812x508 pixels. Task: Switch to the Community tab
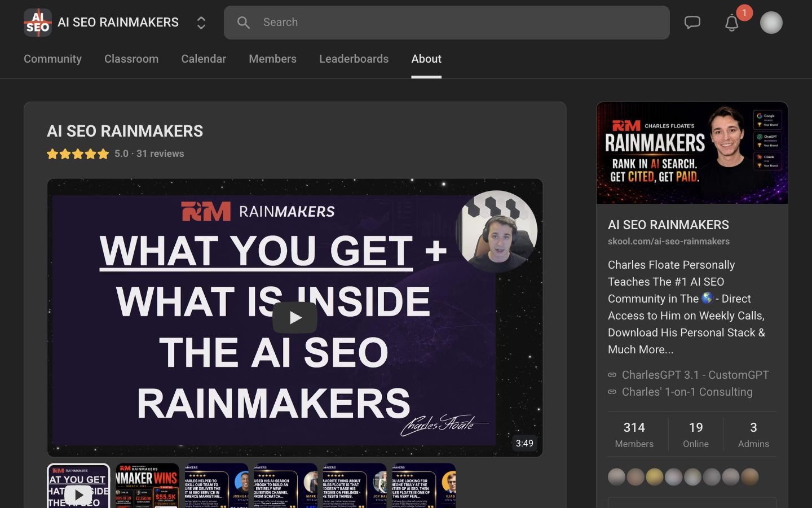(52, 59)
